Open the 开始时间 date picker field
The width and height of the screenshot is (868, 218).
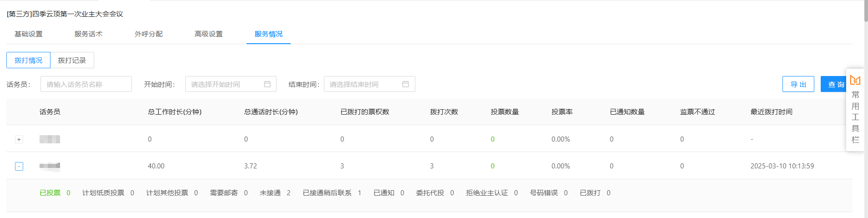point(225,84)
